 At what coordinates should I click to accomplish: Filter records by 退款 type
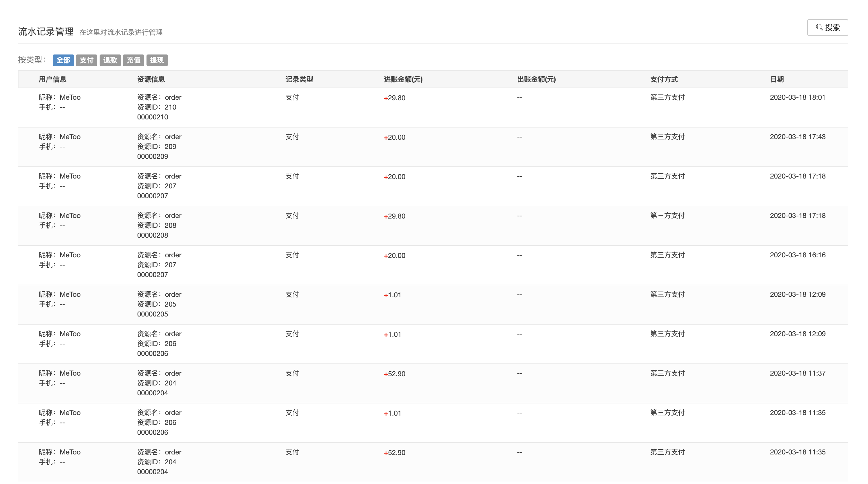110,60
